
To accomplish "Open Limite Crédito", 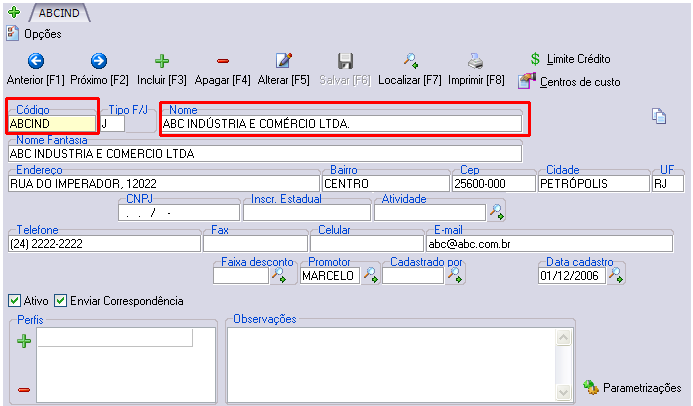I will click(570, 59).
